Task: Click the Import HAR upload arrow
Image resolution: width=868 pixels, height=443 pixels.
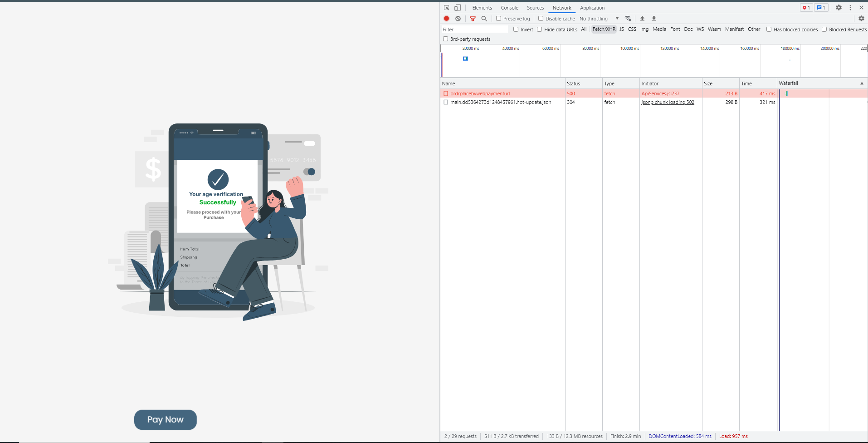Action: [642, 19]
